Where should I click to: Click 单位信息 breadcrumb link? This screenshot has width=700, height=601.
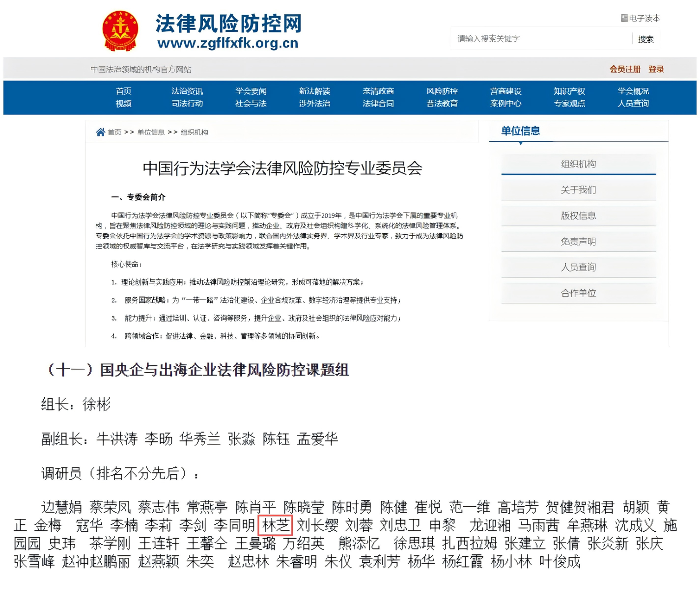[x=151, y=132]
